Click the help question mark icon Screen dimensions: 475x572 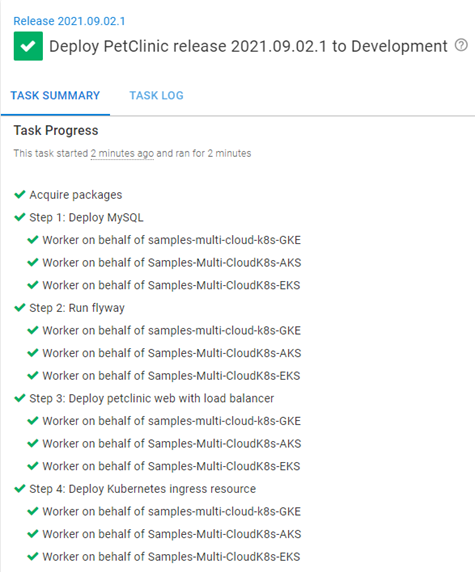pos(461,45)
